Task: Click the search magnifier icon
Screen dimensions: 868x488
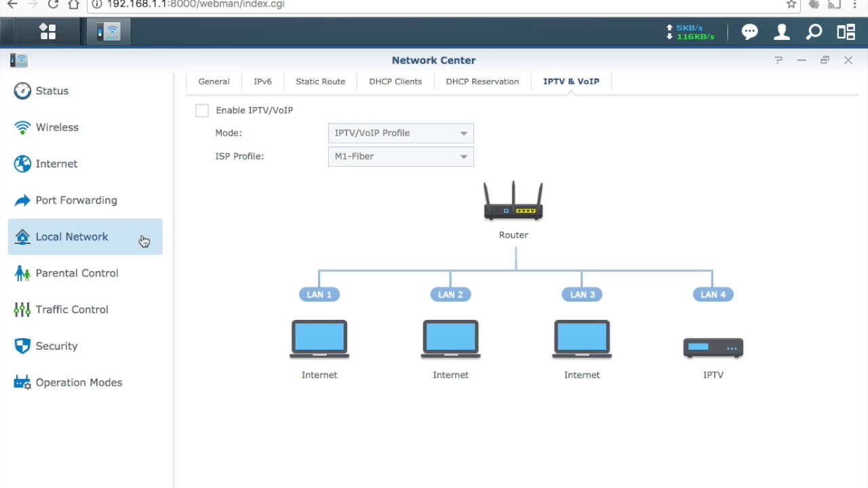Action: [814, 32]
